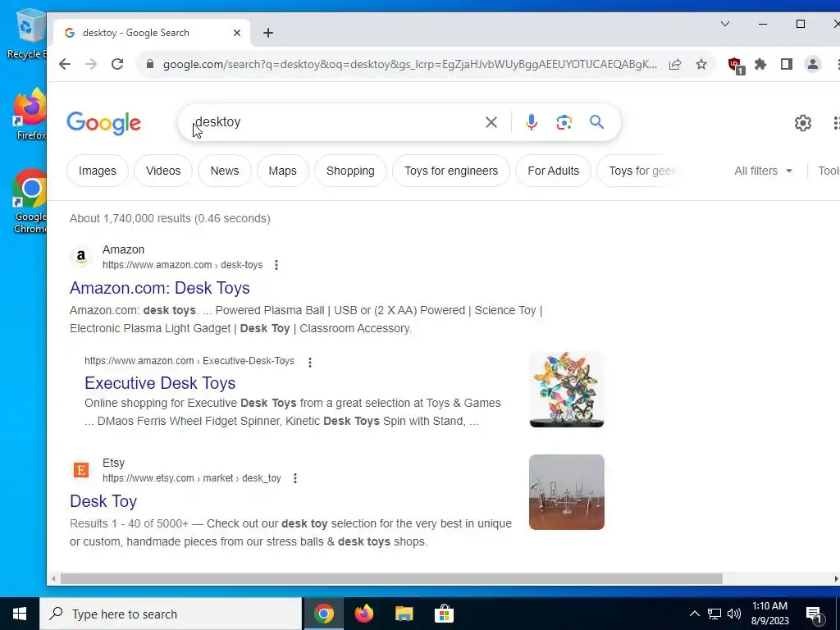
Task: Open more options for Executive-Desk-Toys result
Action: (x=309, y=362)
